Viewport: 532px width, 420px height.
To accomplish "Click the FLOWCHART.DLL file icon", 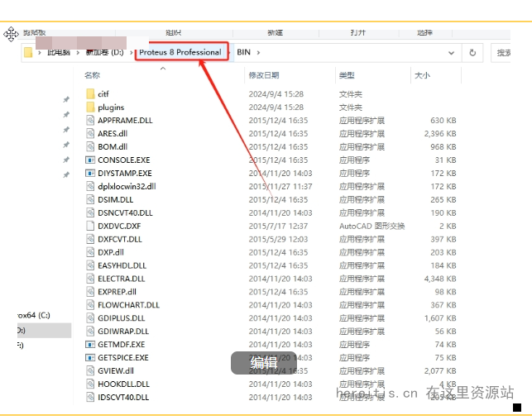I will [x=90, y=305].
